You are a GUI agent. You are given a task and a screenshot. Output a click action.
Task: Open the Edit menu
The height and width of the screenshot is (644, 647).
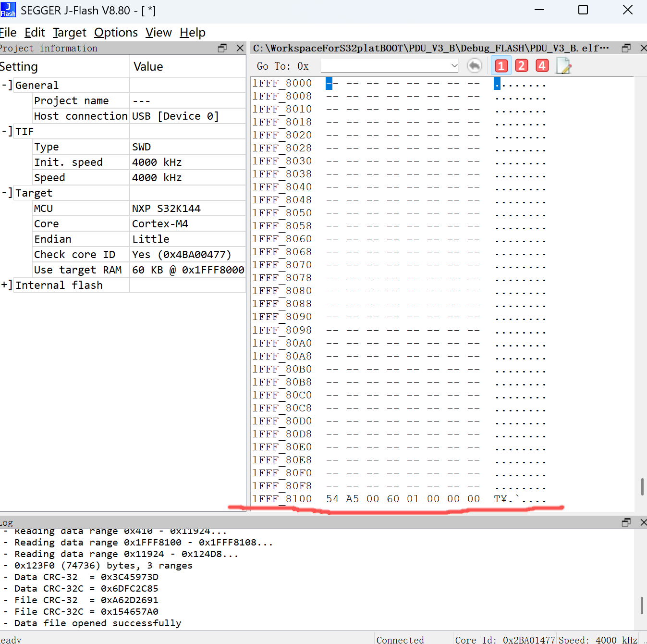pyautogui.click(x=35, y=33)
